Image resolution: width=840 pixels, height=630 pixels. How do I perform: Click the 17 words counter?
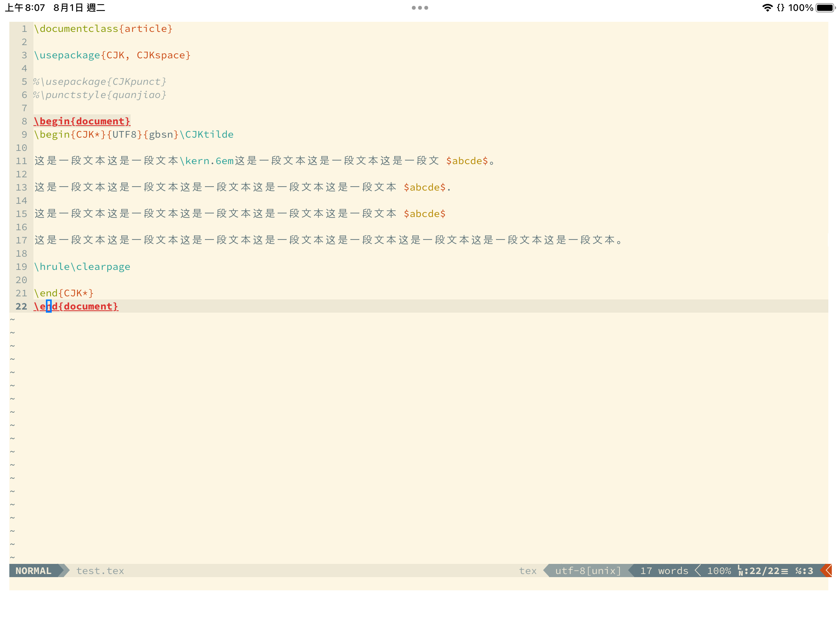click(x=664, y=570)
